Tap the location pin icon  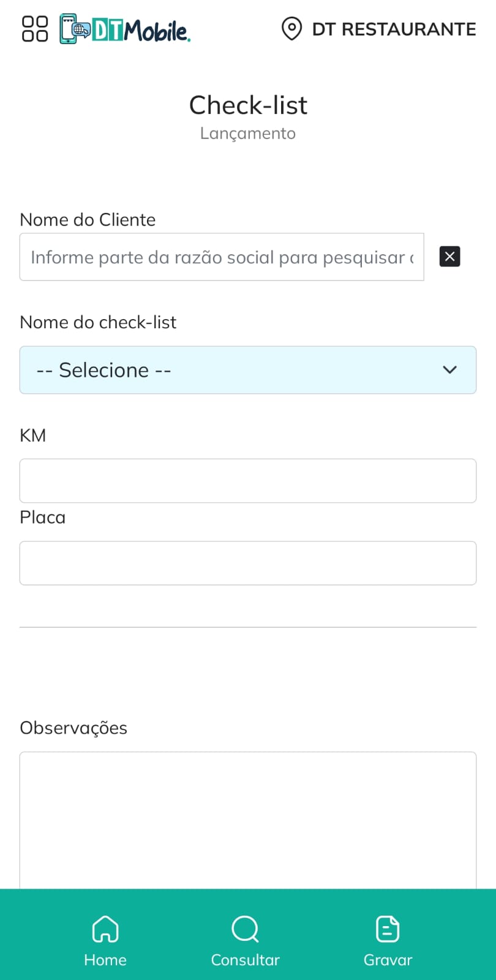click(291, 29)
